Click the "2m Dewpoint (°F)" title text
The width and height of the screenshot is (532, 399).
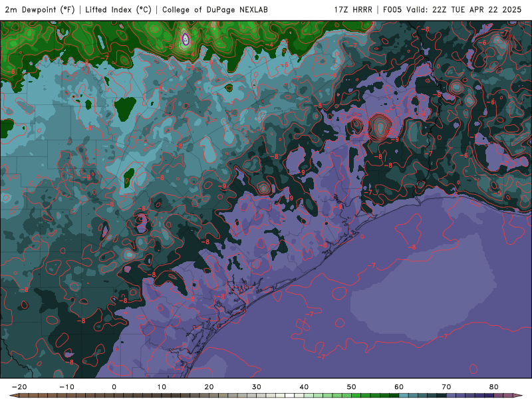click(x=40, y=10)
